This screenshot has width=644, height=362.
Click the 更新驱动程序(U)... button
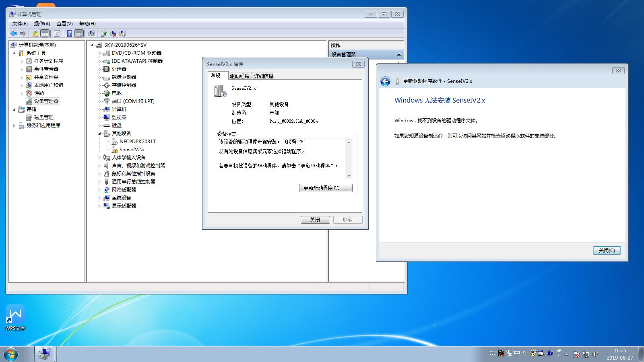[326, 188]
